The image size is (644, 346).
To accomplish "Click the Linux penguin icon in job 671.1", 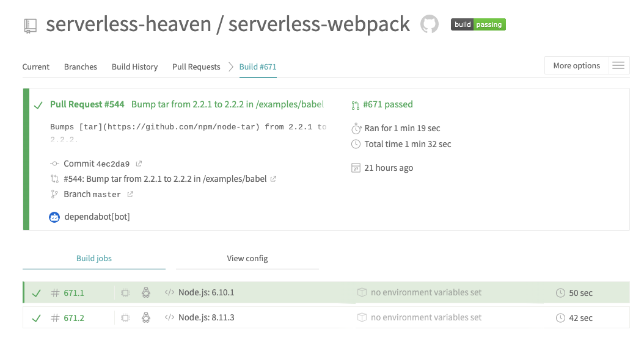I will tap(146, 292).
